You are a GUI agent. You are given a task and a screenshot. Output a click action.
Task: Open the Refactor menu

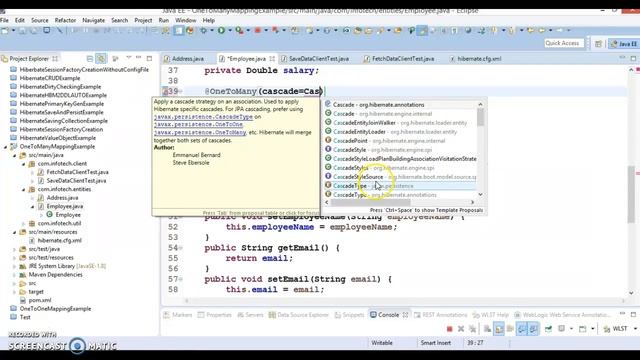pos(65,20)
